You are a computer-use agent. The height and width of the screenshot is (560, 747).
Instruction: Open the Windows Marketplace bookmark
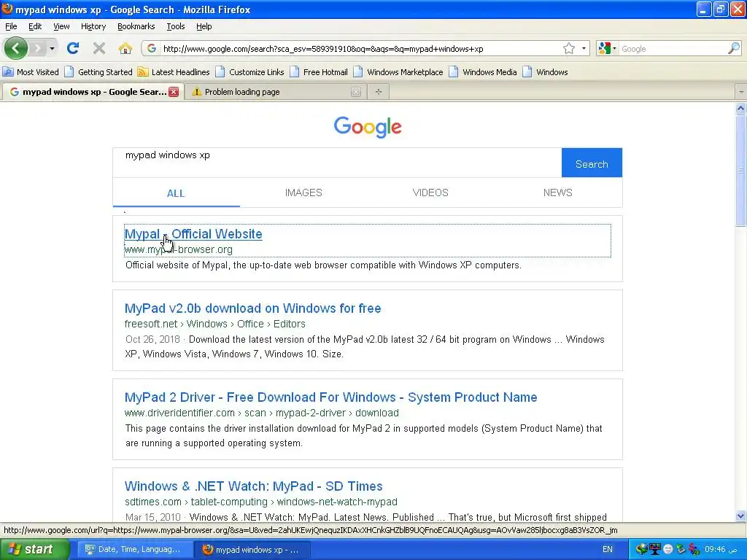tap(398, 72)
